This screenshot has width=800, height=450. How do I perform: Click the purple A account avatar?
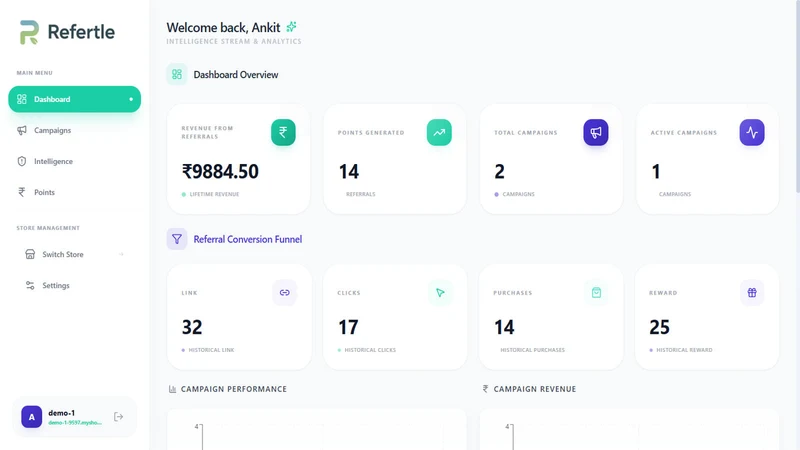point(32,417)
